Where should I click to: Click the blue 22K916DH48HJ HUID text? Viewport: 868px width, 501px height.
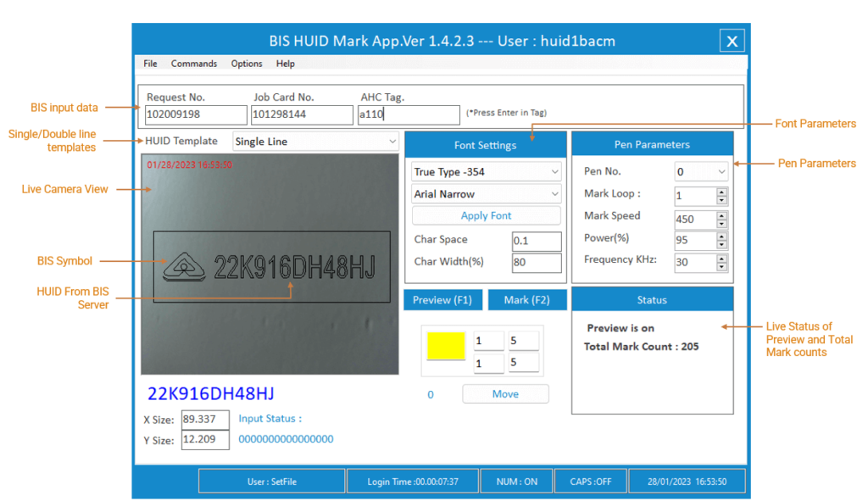click(210, 393)
